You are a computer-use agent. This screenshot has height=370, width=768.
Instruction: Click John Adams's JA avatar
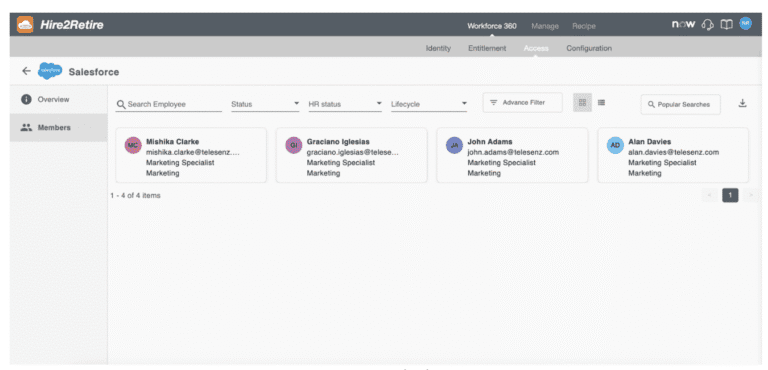(454, 145)
